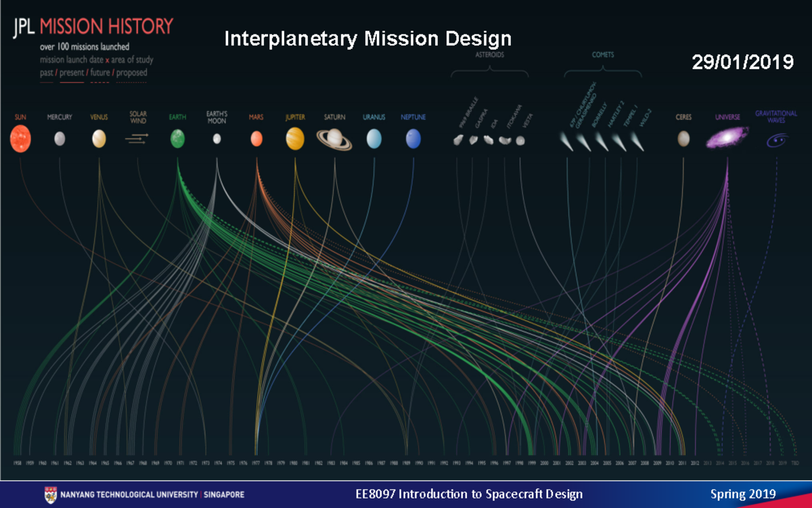812x508 pixels.
Task: Toggle the Vesta asteroid marker
Action: tap(518, 140)
